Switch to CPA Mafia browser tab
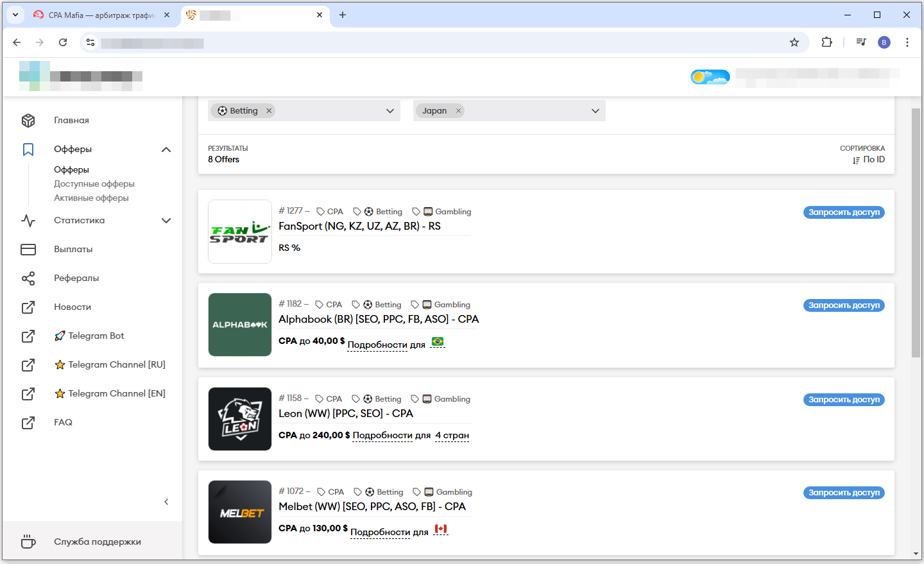924x564 pixels. [103, 15]
